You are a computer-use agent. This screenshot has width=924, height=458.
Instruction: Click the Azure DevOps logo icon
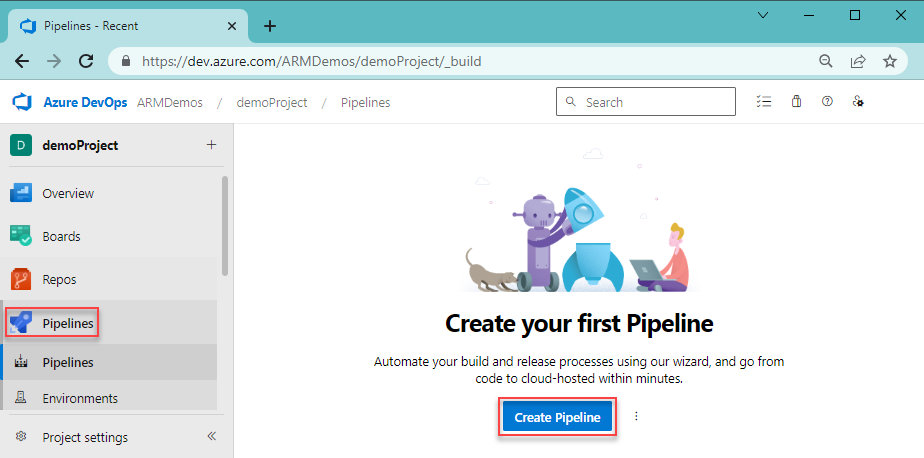21,102
